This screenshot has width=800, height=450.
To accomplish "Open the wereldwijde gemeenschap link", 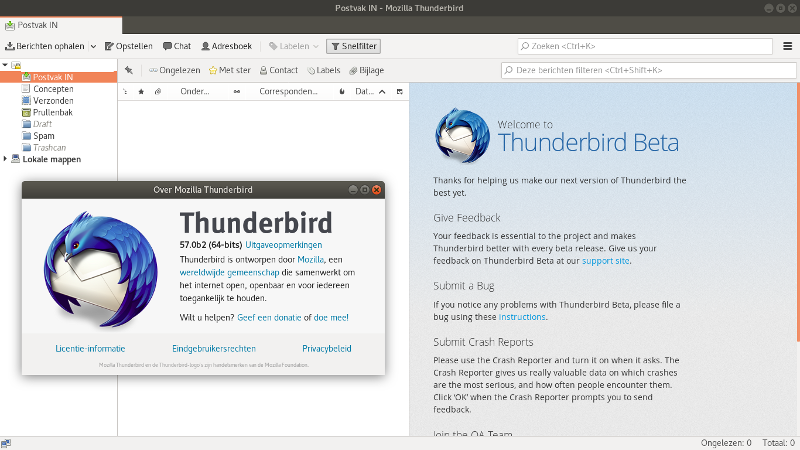I will 230,272.
